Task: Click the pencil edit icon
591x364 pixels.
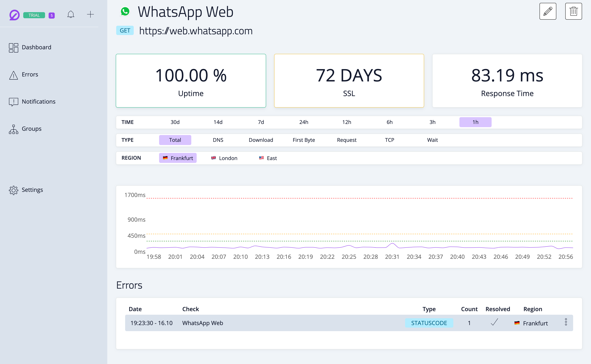Action: coord(548,11)
